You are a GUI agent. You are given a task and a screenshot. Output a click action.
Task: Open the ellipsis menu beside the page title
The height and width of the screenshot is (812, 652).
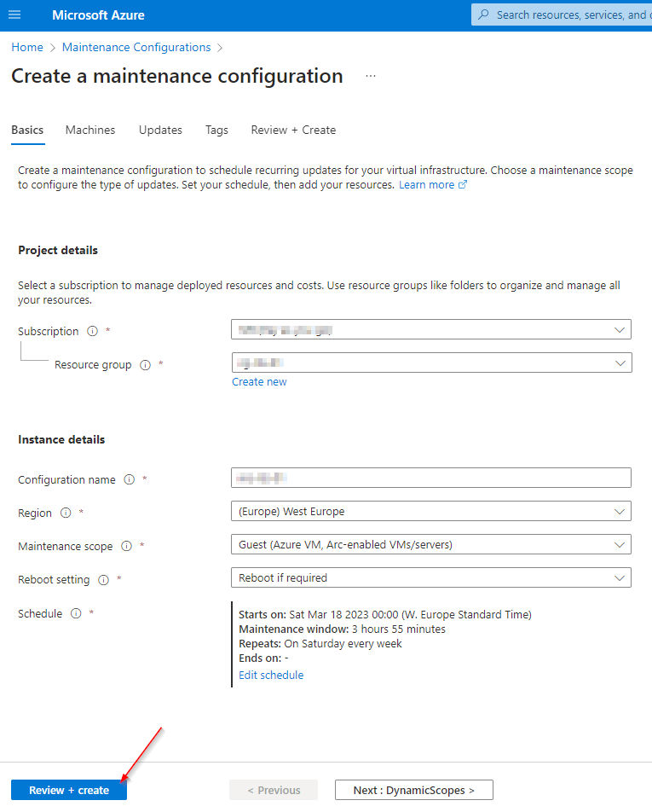[x=371, y=76]
